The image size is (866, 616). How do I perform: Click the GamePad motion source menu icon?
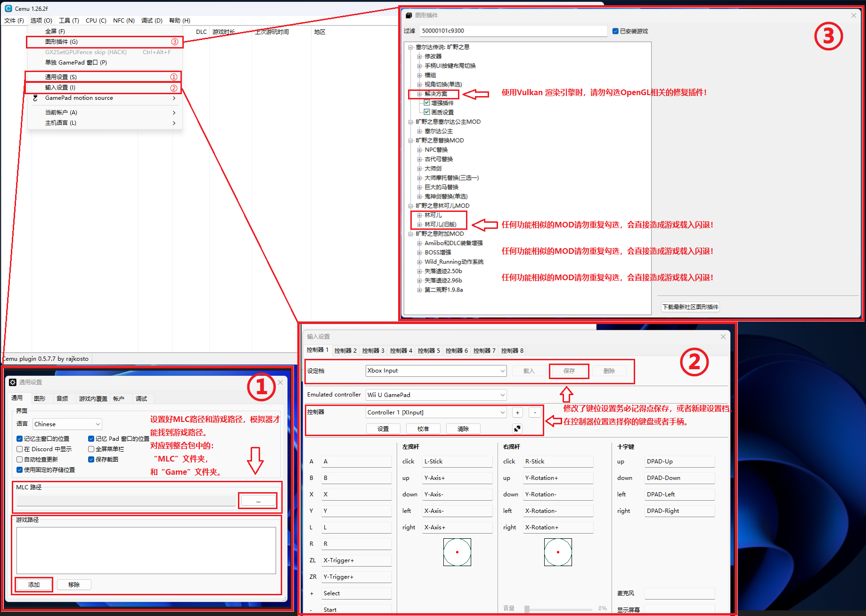click(35, 98)
